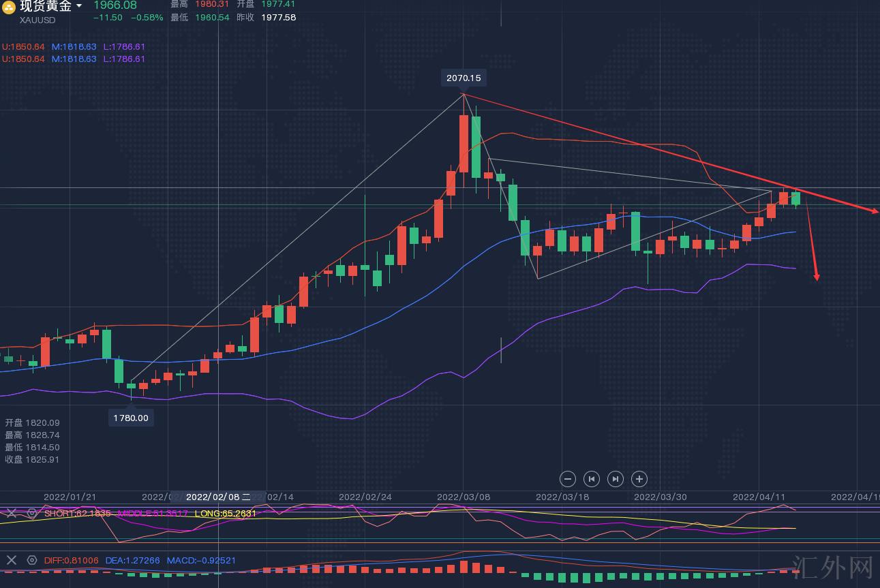Click the Bollinger upper band U:1850.64 label
The height and width of the screenshot is (588, 880).
pyautogui.click(x=24, y=47)
